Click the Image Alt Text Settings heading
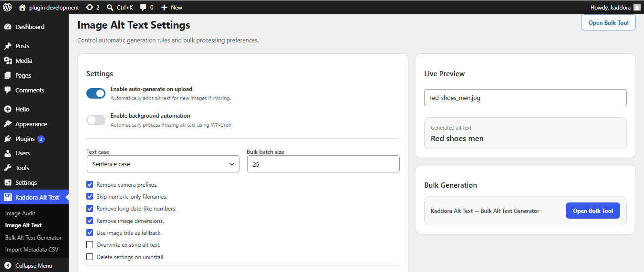644x272 pixels. 134,25
